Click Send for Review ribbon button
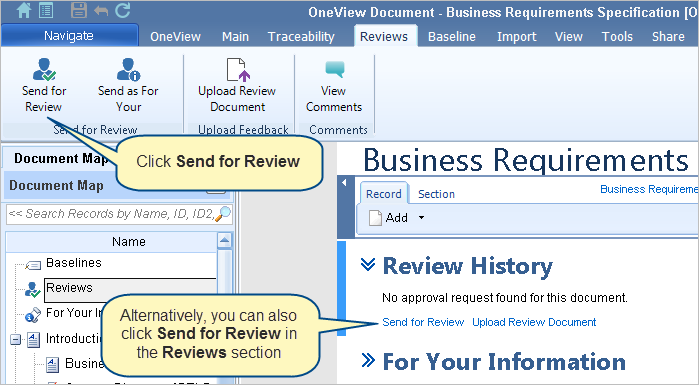 44,86
